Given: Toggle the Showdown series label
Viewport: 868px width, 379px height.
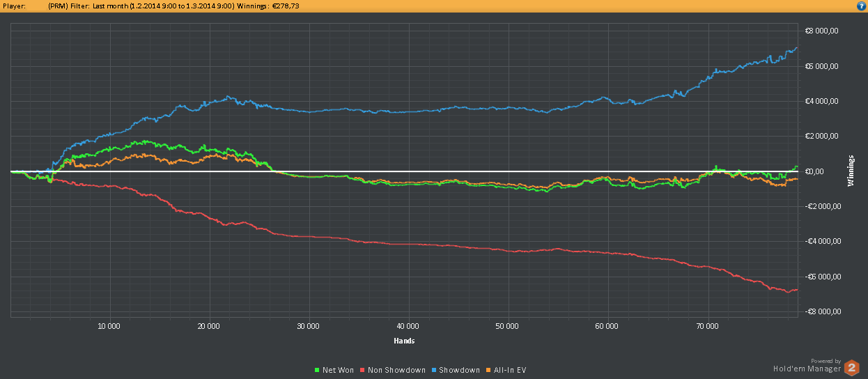Looking at the screenshot, I should click(458, 370).
